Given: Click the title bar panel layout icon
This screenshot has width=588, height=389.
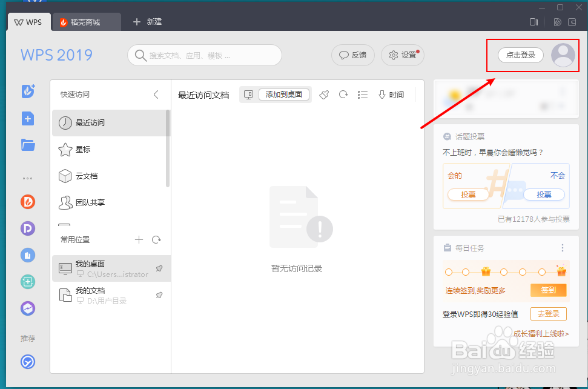Looking at the screenshot, I should (533, 22).
